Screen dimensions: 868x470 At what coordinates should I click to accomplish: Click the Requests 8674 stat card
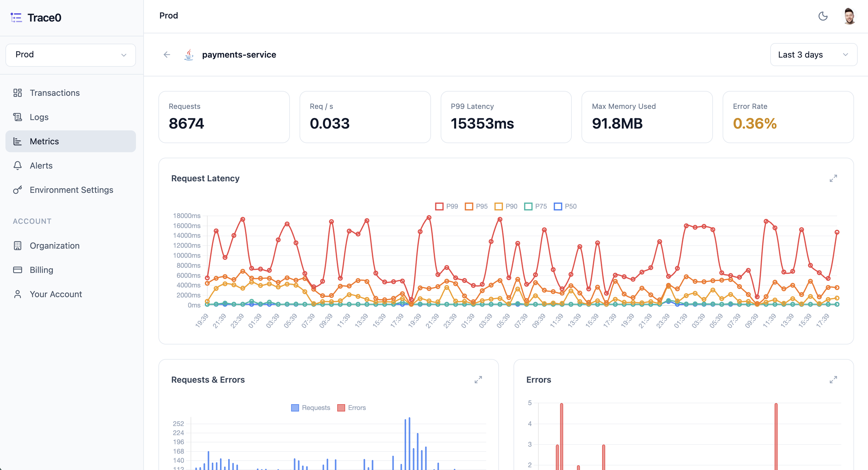[x=224, y=117]
